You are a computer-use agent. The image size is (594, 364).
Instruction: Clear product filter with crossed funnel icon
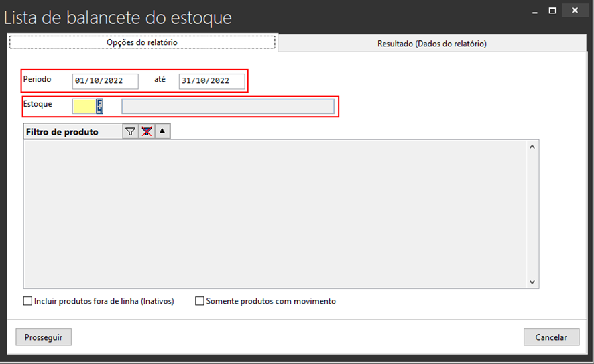pos(146,132)
